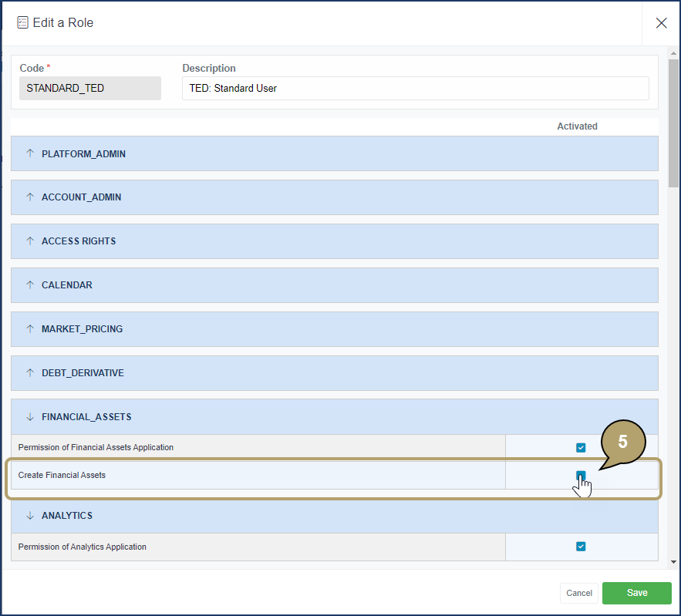The width and height of the screenshot is (681, 616).
Task: Close the Edit a Role dialog
Action: [661, 23]
